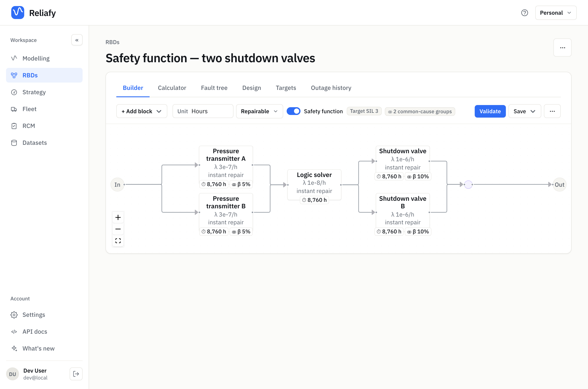The image size is (588, 389).
Task: Zoom in on the diagram canvas
Action: pyautogui.click(x=118, y=218)
